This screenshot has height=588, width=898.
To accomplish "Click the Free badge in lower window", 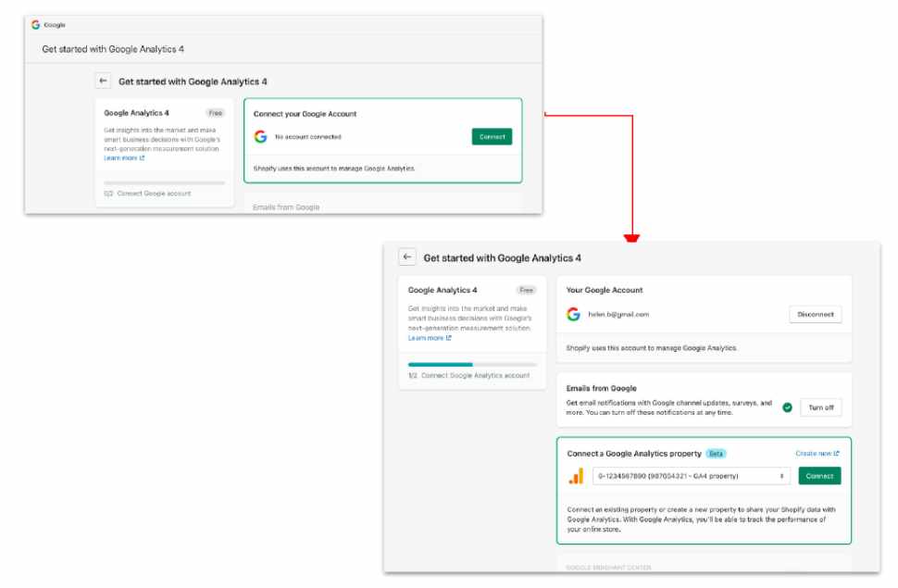I will coord(527,290).
